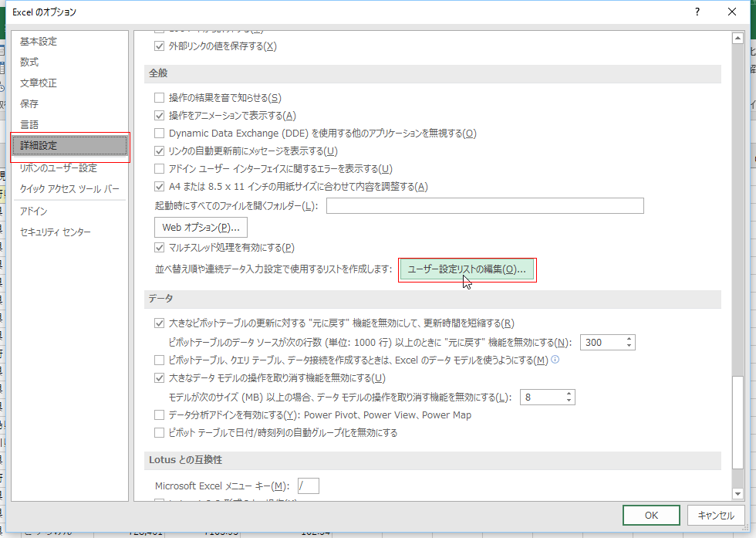
Task: Click info icon beside Excel data model option
Action: click(x=555, y=360)
